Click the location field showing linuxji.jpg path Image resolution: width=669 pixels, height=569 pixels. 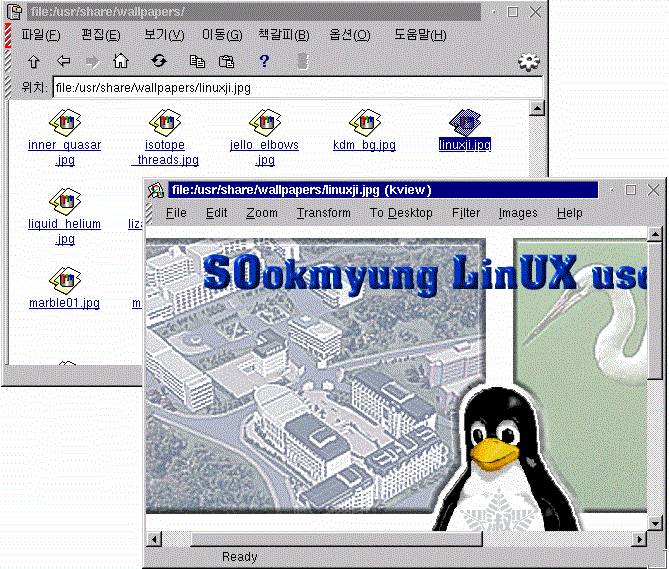click(298, 87)
